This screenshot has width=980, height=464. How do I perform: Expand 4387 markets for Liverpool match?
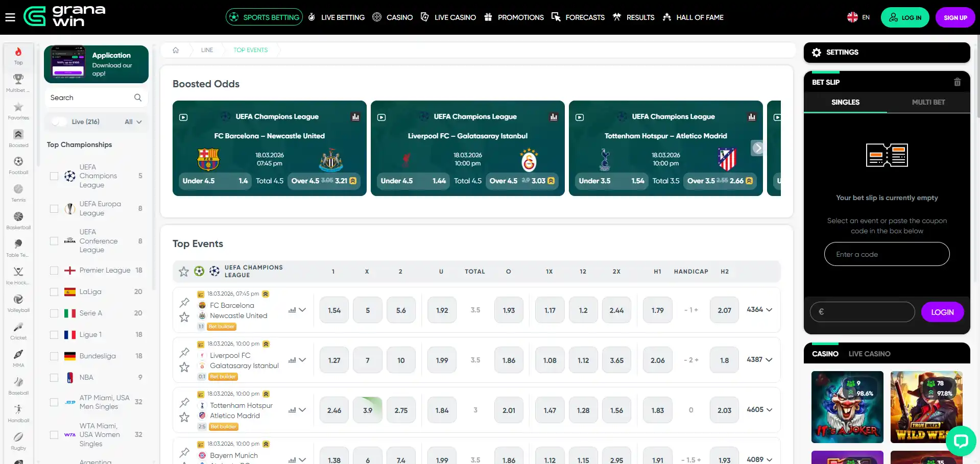759,360
